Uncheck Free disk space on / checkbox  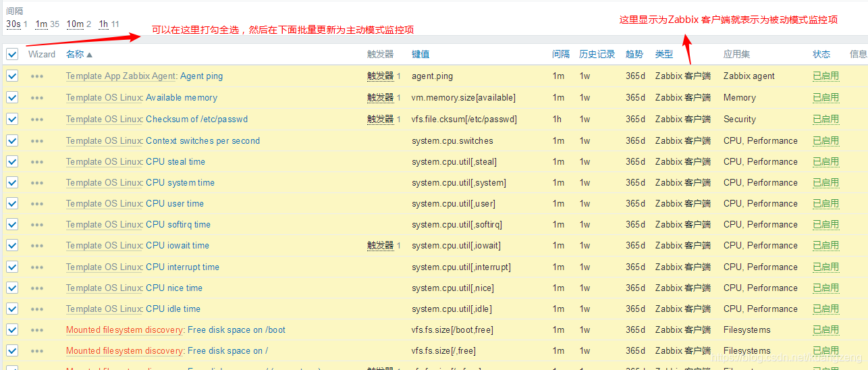click(x=12, y=351)
